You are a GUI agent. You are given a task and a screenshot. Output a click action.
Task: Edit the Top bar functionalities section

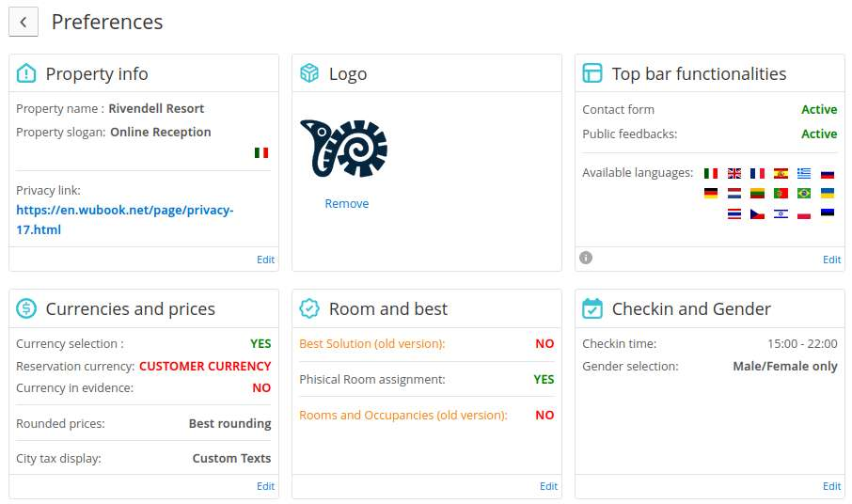click(832, 260)
